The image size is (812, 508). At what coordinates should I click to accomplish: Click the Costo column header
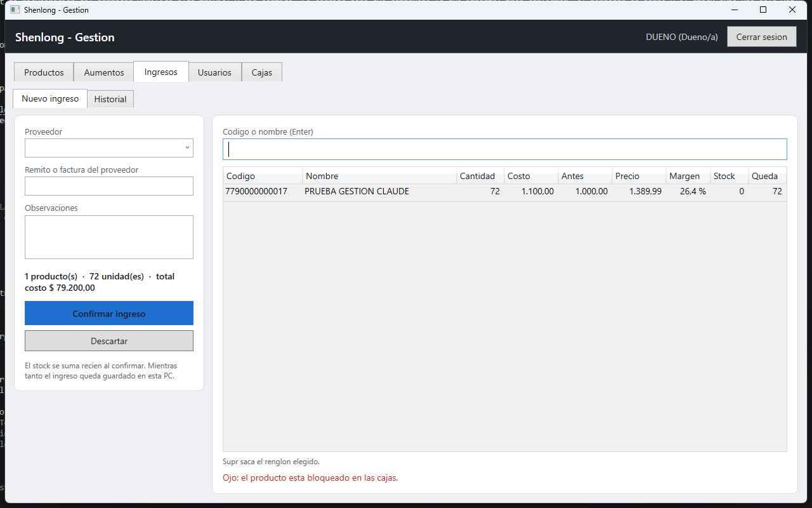[531, 176]
